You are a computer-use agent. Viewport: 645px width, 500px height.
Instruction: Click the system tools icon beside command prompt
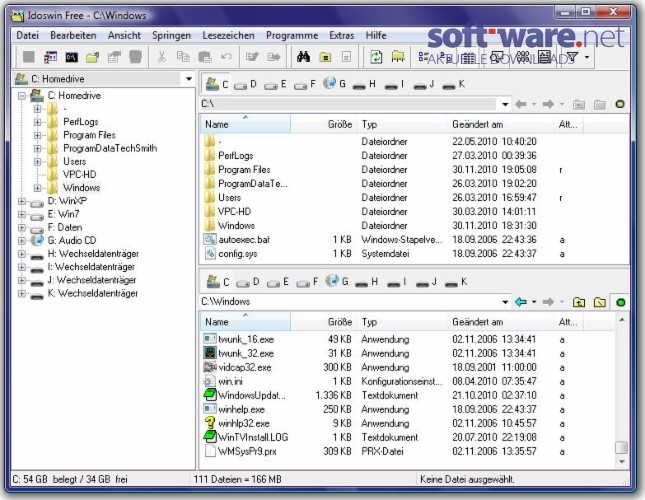point(50,58)
